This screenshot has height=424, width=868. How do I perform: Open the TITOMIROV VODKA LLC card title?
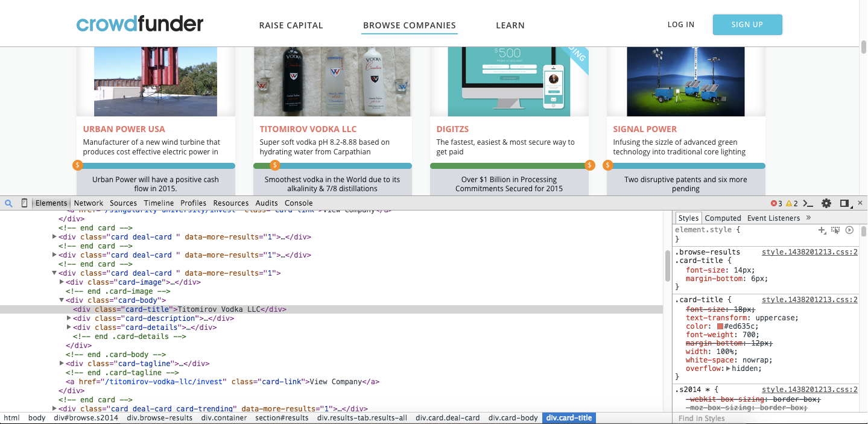click(308, 129)
